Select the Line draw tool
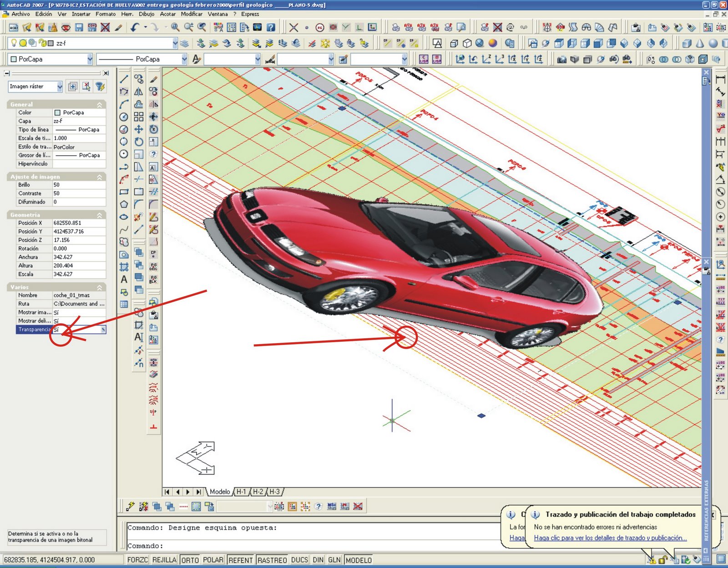 point(124,79)
